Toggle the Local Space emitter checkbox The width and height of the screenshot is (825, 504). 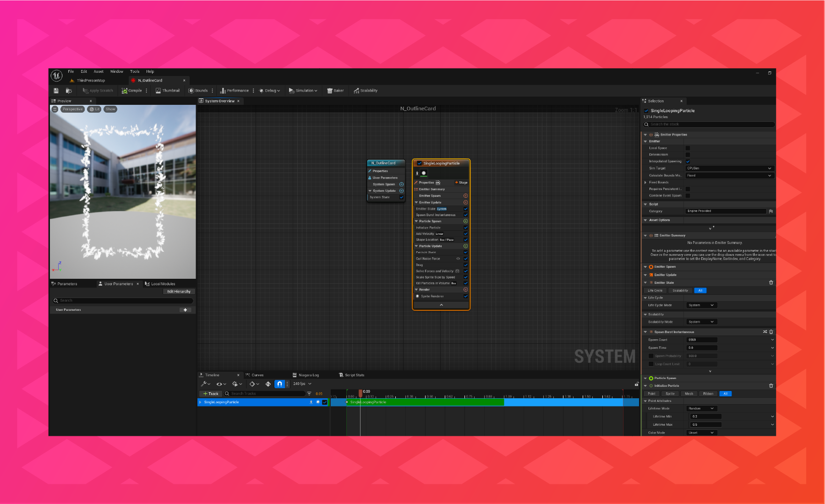pyautogui.click(x=688, y=147)
